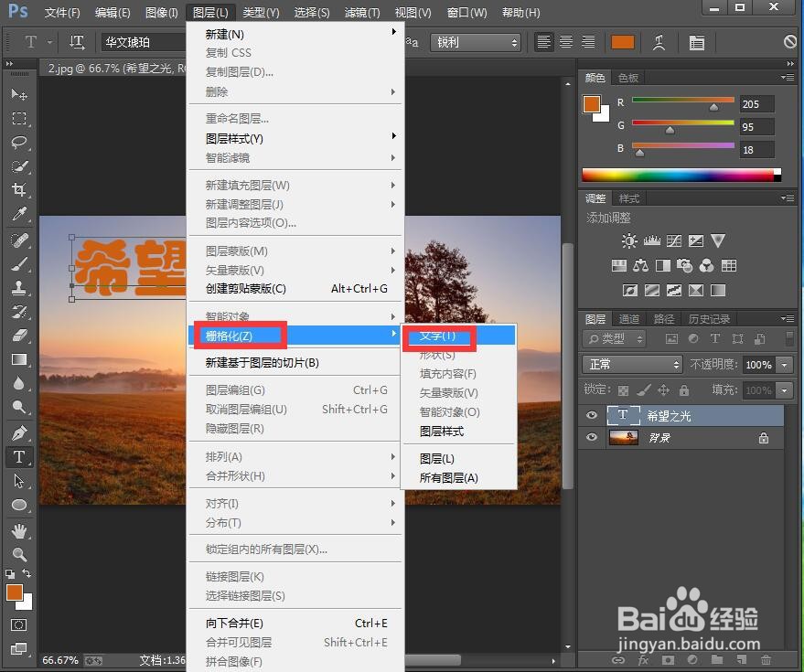The image size is (804, 672).
Task: Select the Zoom tool
Action: [20, 553]
